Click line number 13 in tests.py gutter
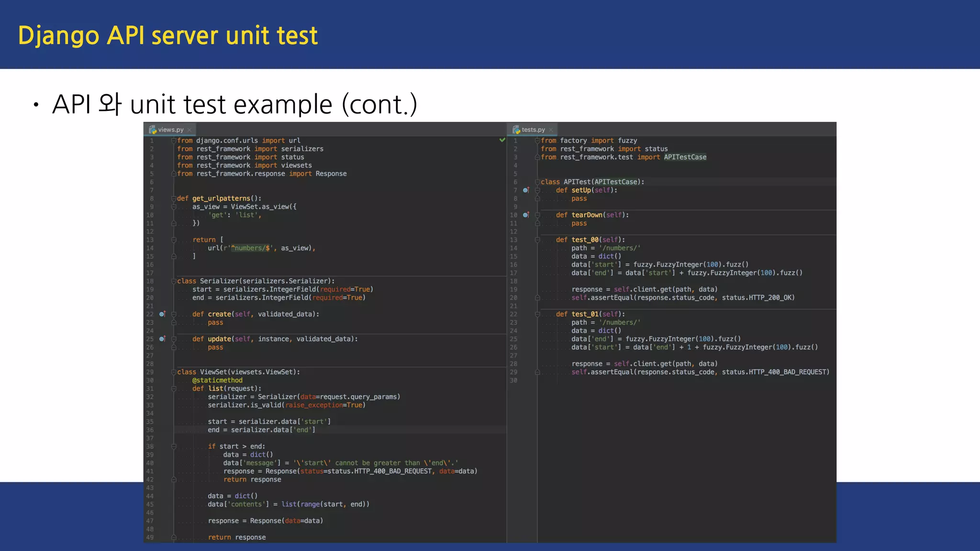 pyautogui.click(x=513, y=240)
